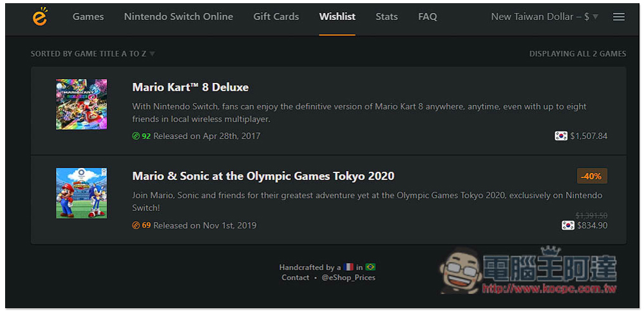Click the $834.90 sale price
This screenshot has height=312, width=644.
pyautogui.click(x=592, y=225)
